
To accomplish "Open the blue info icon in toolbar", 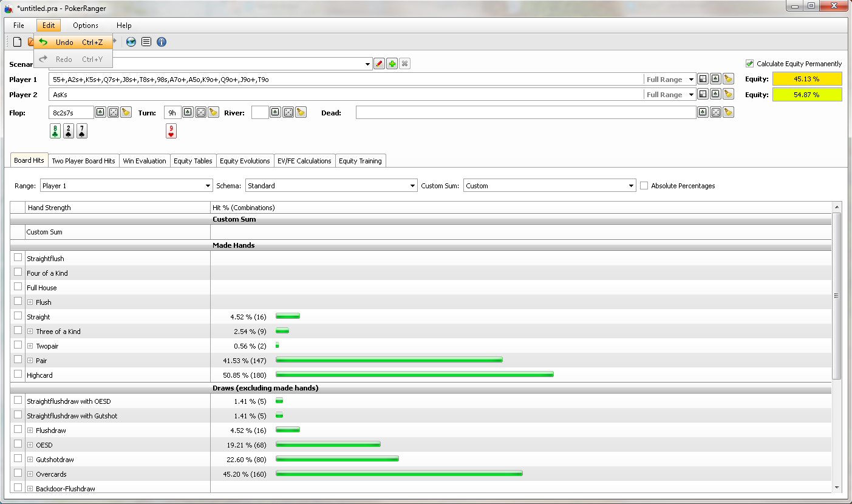I will click(162, 42).
